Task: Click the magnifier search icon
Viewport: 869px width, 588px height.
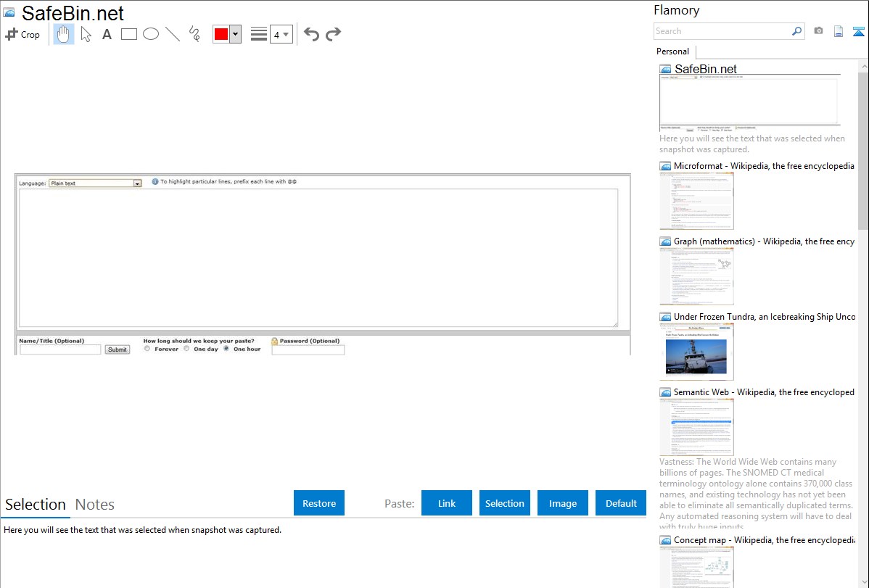Action: (x=797, y=31)
